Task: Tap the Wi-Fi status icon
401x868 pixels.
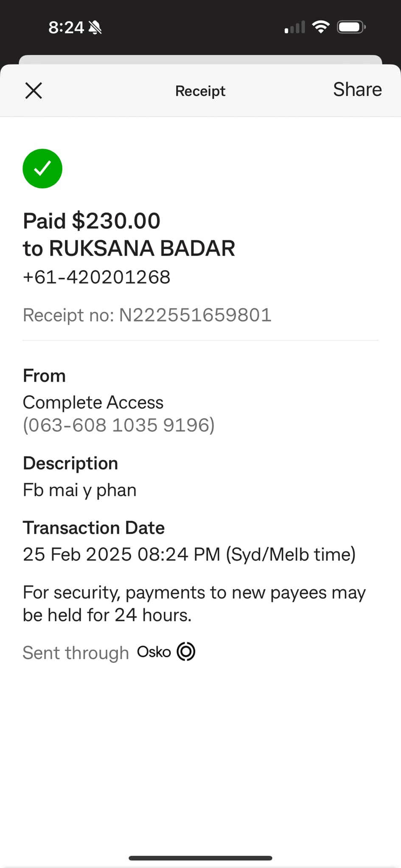Action: [x=321, y=27]
